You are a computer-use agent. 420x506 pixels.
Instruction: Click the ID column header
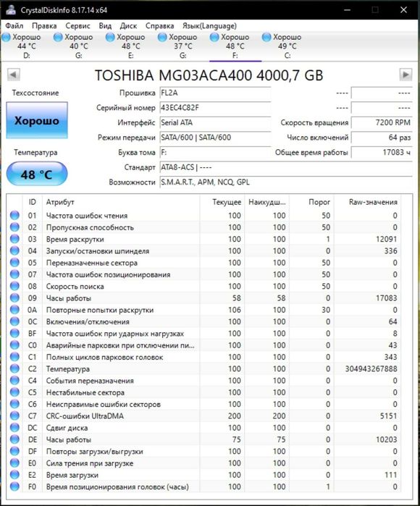33,202
